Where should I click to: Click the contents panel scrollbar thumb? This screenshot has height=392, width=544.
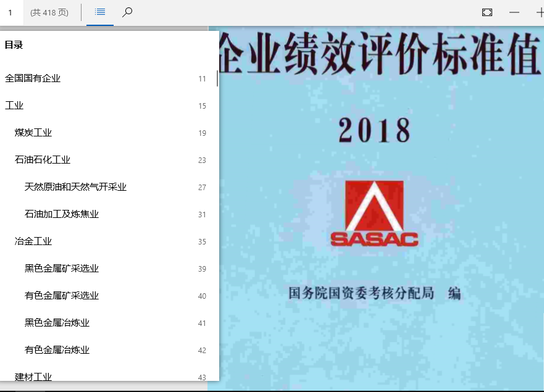click(x=217, y=78)
